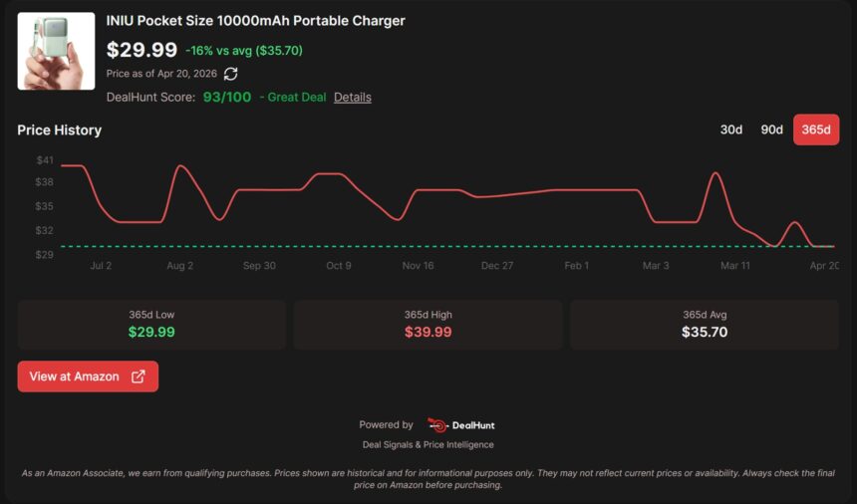Click the external link icon on Amazon button
The height and width of the screenshot is (504, 857).
(139, 377)
